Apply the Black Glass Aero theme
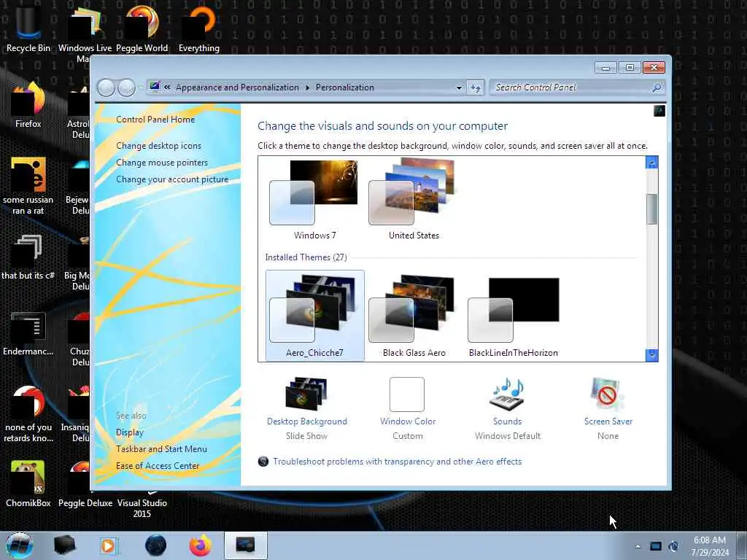Screen dimensions: 747x560 pyautogui.click(x=414, y=315)
